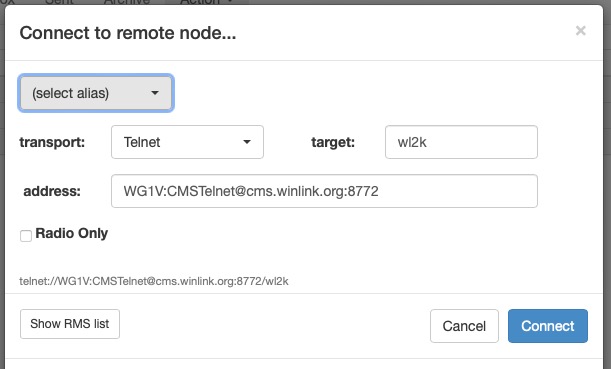Connect to the remote node
Viewport: 611px width, 369px height.
pos(547,326)
